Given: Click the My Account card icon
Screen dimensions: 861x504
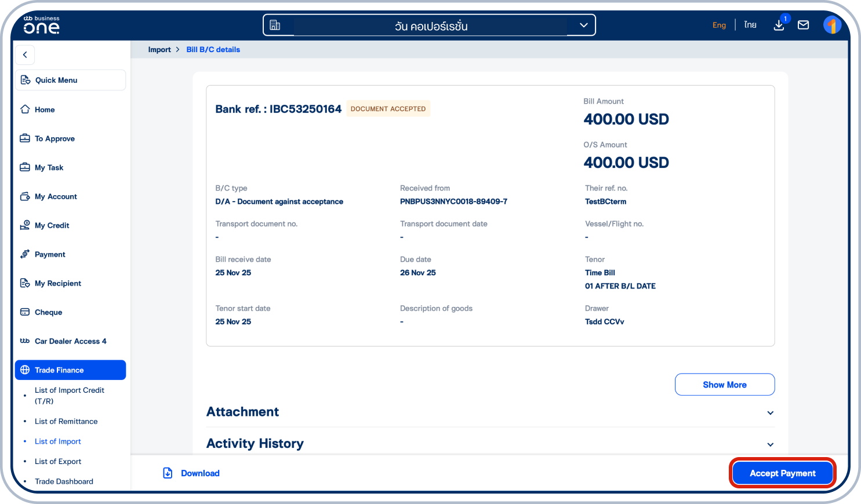Looking at the screenshot, I should click(24, 196).
